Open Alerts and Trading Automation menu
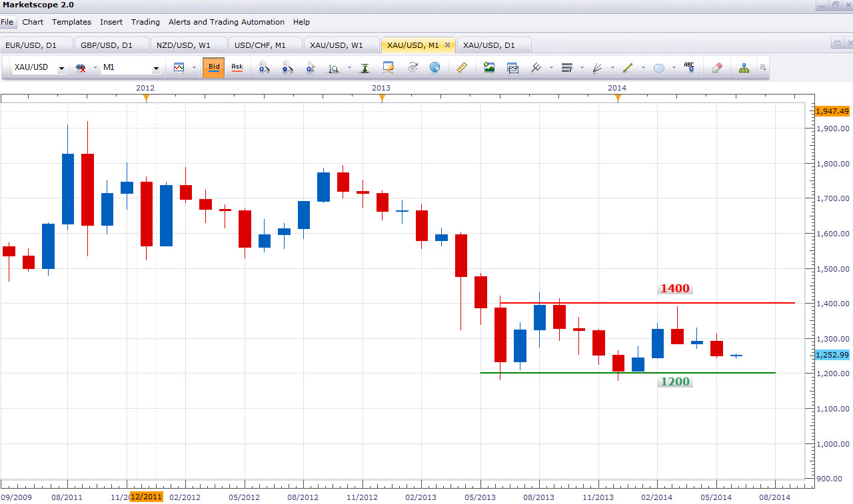The image size is (853, 504). coord(227,22)
